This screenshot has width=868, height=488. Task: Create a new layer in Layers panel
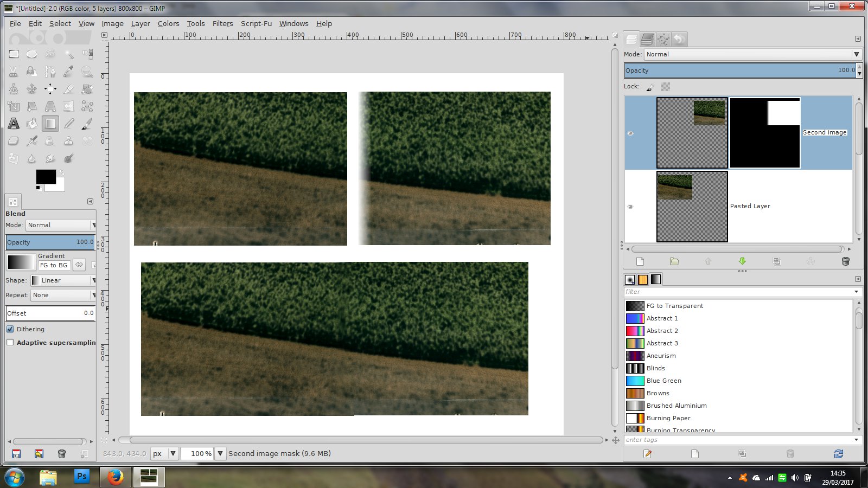pos(640,261)
